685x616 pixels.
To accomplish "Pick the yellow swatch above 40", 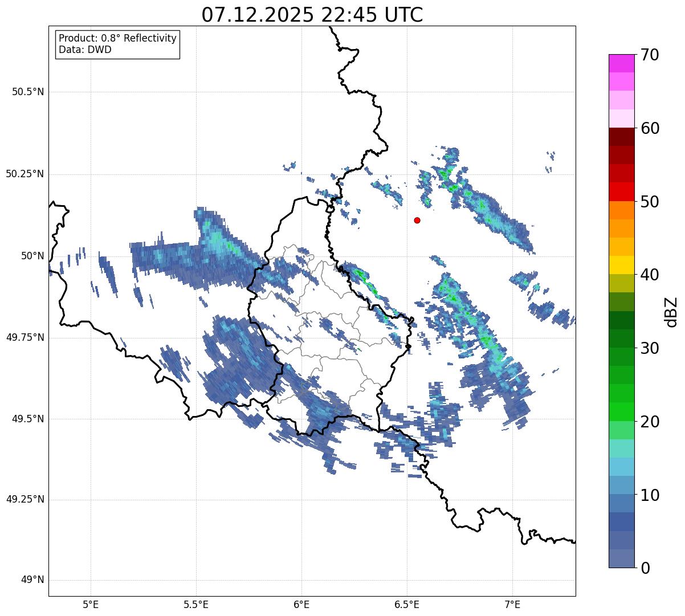I will [622, 265].
